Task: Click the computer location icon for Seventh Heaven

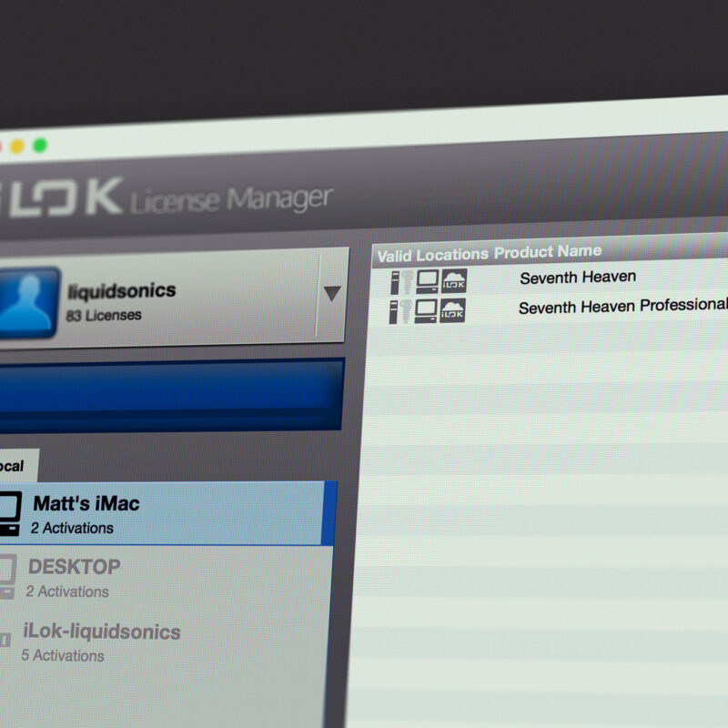Action: [427, 281]
